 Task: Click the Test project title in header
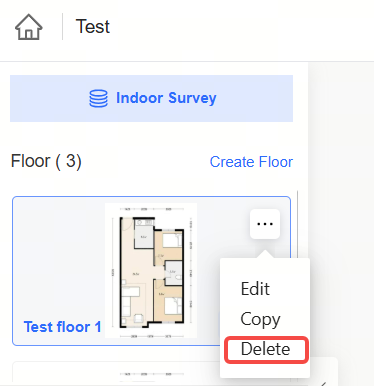93,26
